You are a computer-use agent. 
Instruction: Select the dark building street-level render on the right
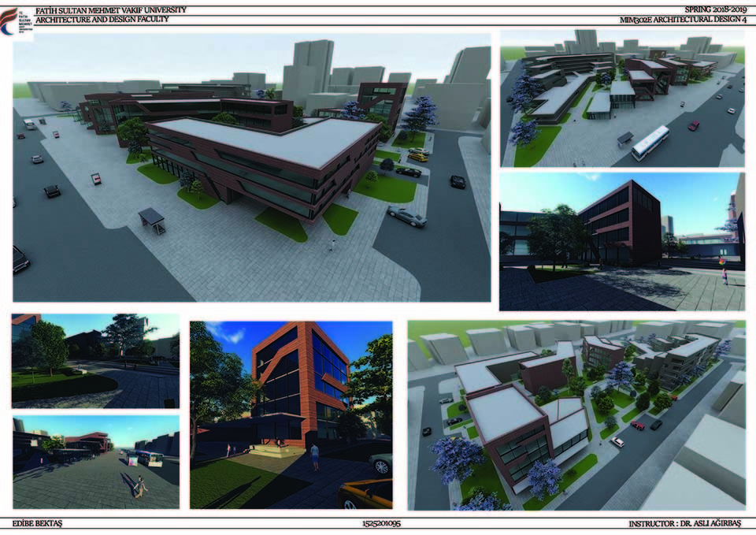point(621,243)
